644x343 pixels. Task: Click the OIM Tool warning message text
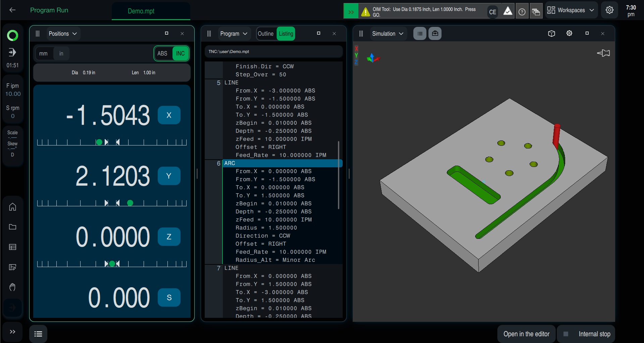click(424, 12)
